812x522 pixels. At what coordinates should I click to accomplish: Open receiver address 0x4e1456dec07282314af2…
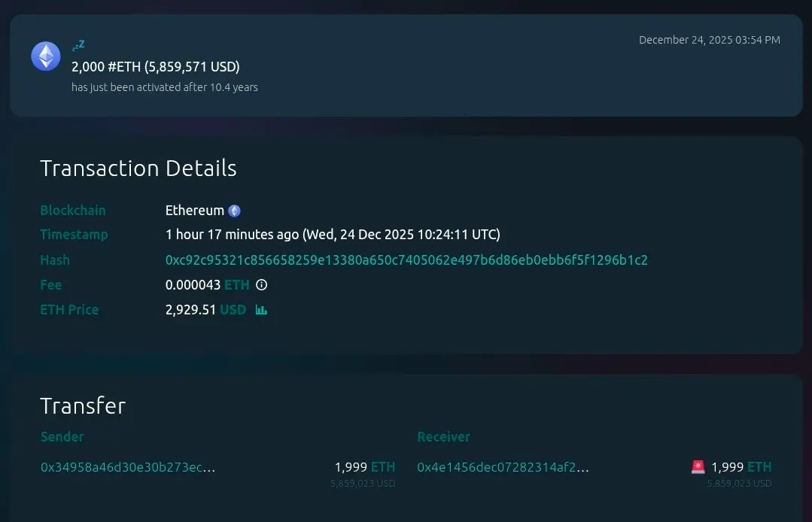pos(503,467)
